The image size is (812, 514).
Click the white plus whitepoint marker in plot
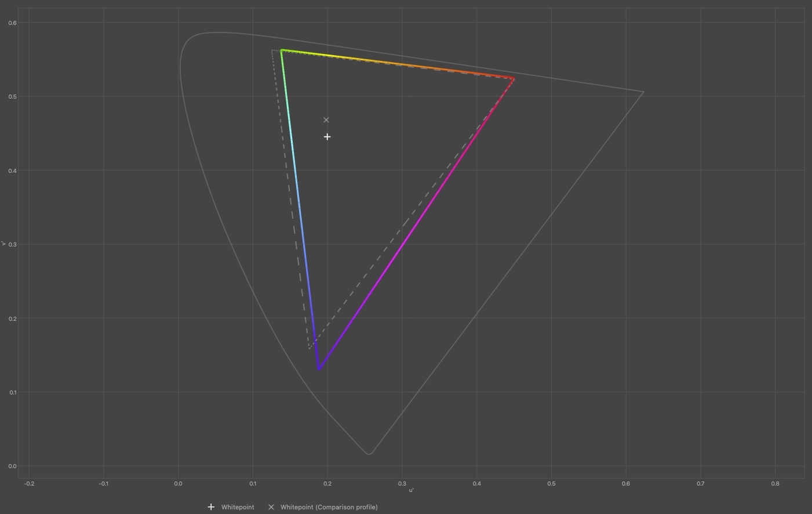pos(327,137)
